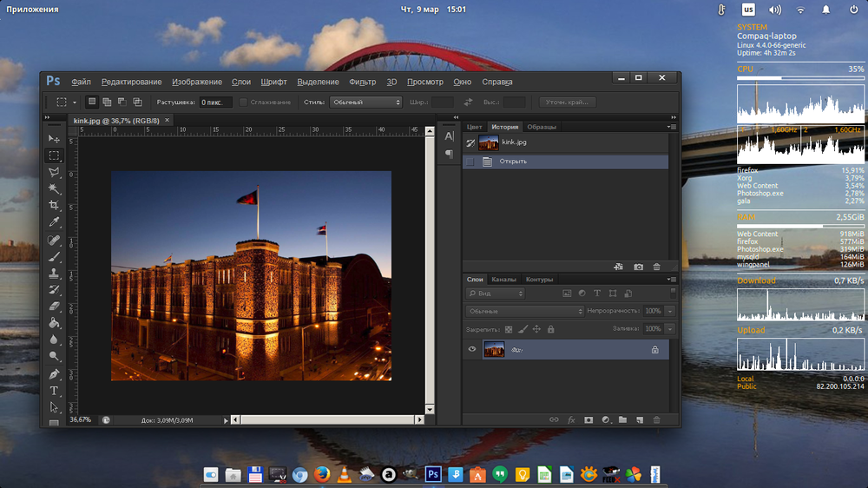Click the Уточн. край button

coord(568,102)
